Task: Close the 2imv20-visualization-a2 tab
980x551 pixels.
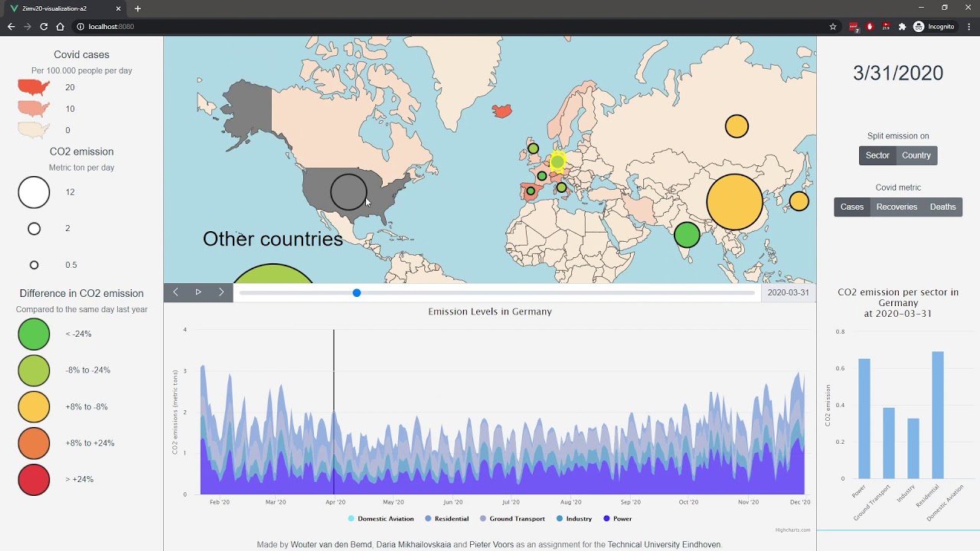Action: tap(118, 8)
